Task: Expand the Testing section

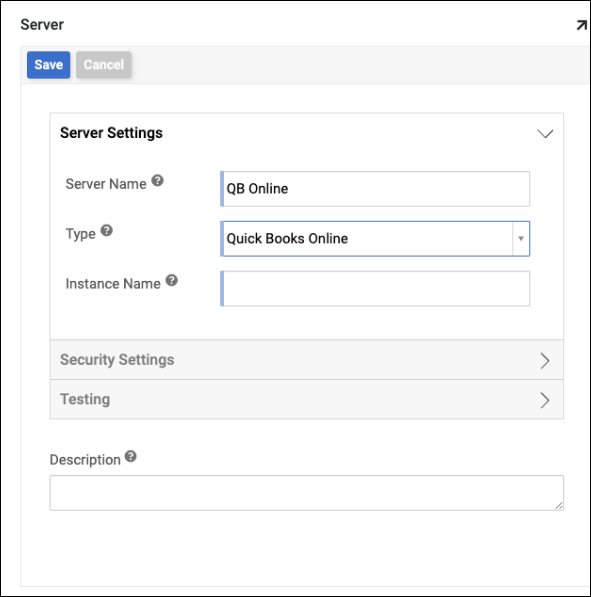Action: pyautogui.click(x=307, y=399)
